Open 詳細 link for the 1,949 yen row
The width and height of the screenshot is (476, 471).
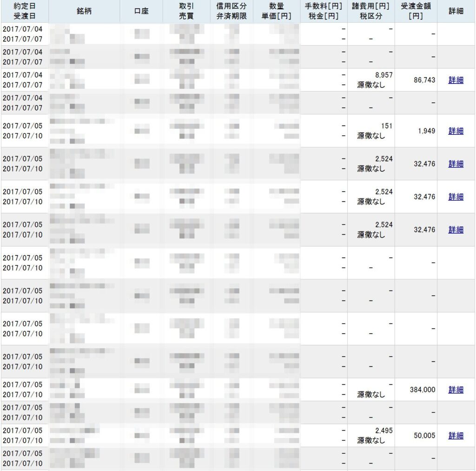pyautogui.click(x=456, y=131)
